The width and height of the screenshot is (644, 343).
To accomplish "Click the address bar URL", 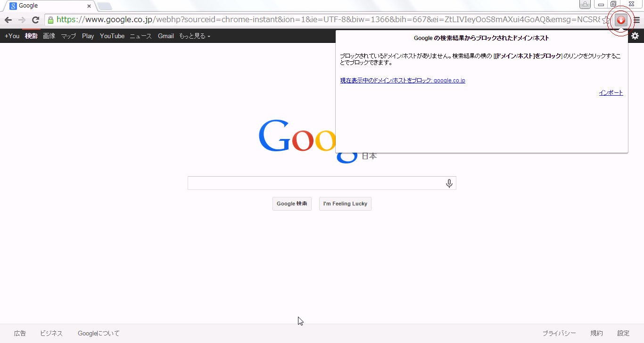I will 328,20.
